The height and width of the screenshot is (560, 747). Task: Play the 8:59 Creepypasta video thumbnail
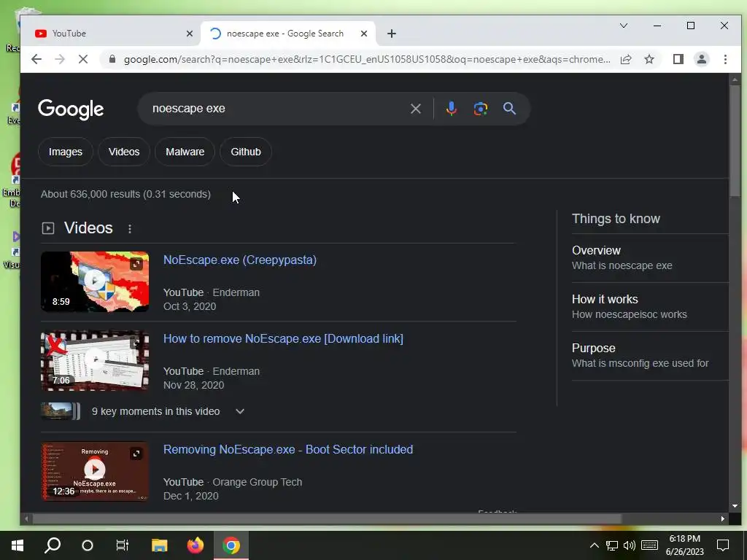click(95, 281)
